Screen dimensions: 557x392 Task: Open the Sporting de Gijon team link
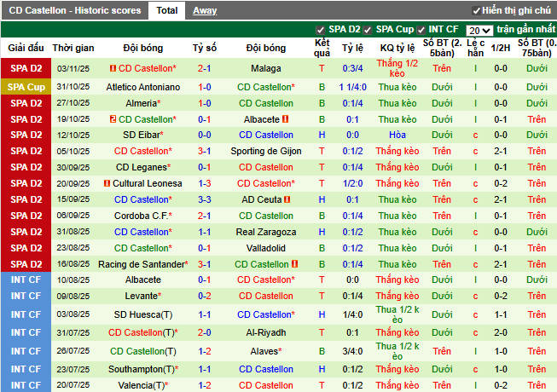pos(266,152)
